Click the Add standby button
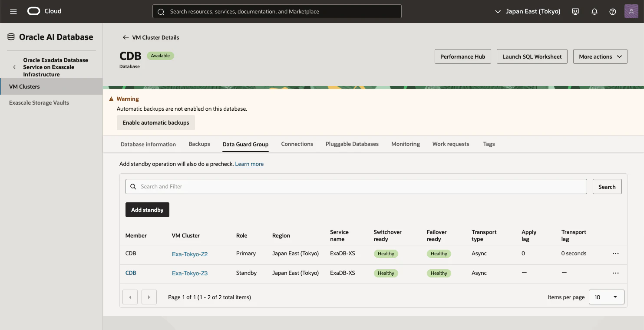This screenshot has width=644, height=330. (147, 210)
